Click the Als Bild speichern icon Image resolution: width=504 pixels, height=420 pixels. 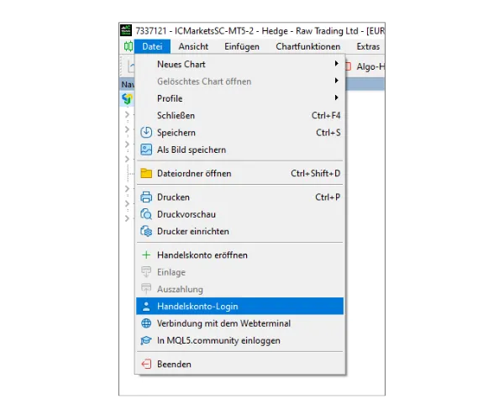click(146, 150)
